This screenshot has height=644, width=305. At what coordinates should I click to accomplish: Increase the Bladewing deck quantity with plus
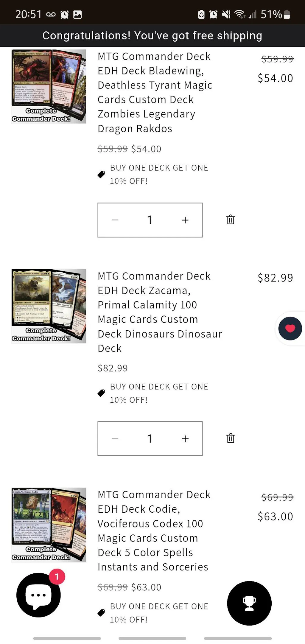[x=185, y=220]
